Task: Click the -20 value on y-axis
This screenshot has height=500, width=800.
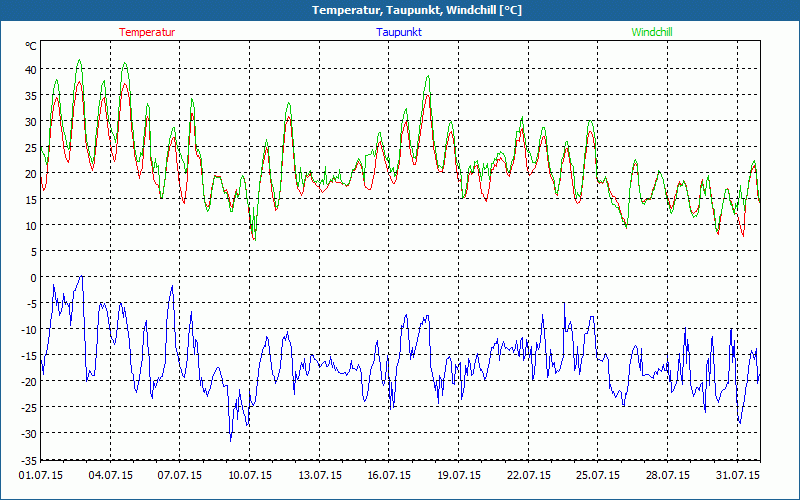Action: point(29,382)
